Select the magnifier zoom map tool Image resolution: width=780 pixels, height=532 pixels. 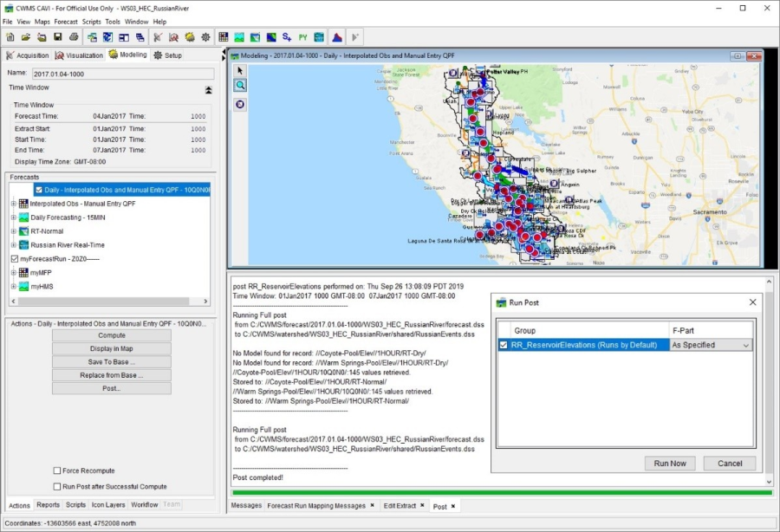240,86
